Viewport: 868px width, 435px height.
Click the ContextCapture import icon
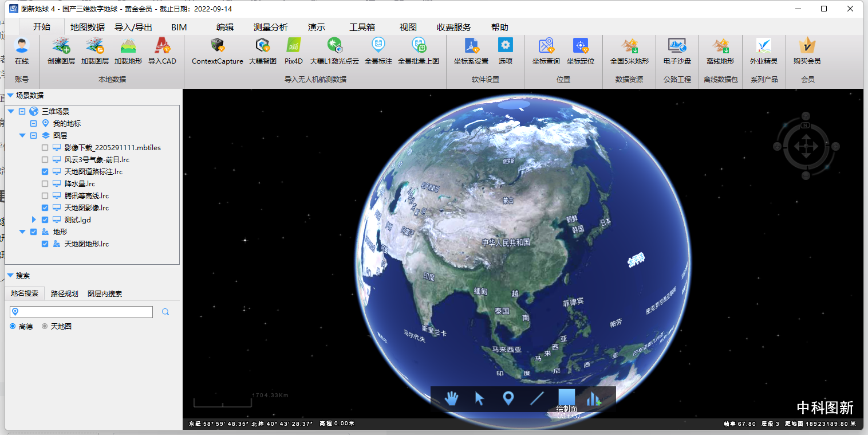[218, 46]
